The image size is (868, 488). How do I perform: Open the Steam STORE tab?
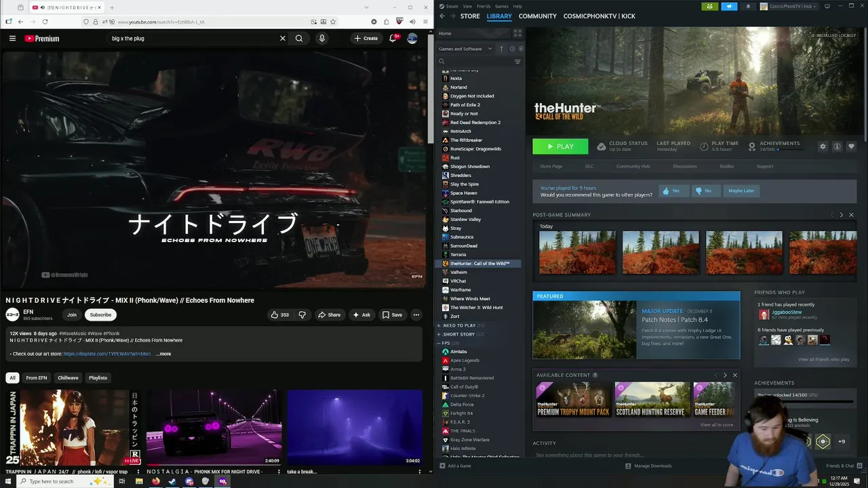(470, 16)
